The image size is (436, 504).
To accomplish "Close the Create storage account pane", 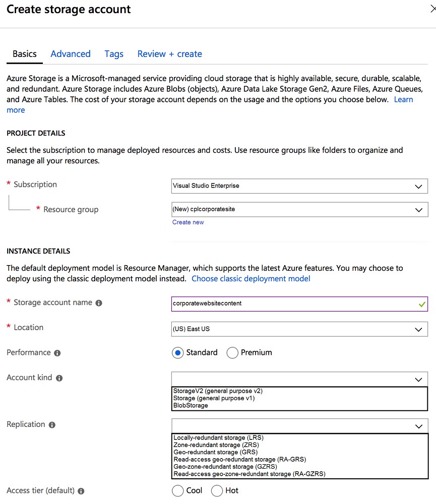I will pos(433,9).
